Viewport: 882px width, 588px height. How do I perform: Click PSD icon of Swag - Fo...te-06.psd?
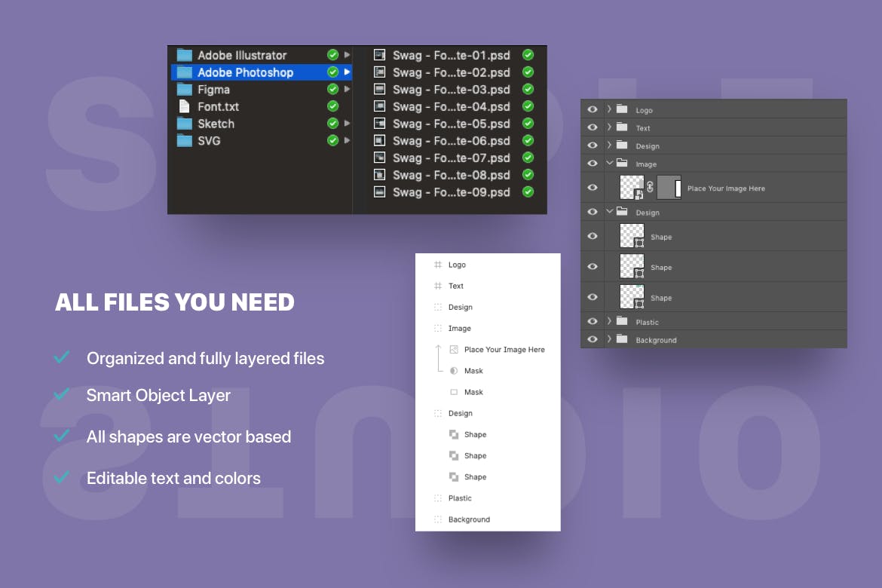[x=380, y=141]
